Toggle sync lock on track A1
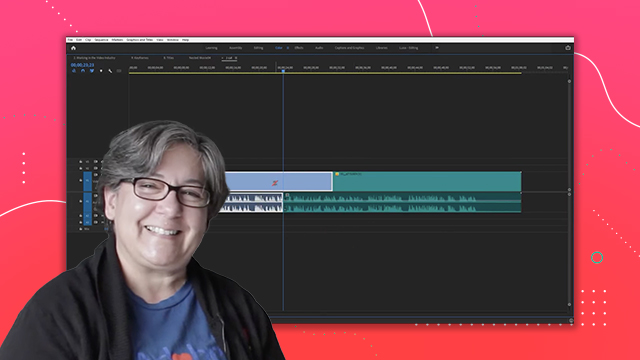The image size is (640, 360). point(96,196)
